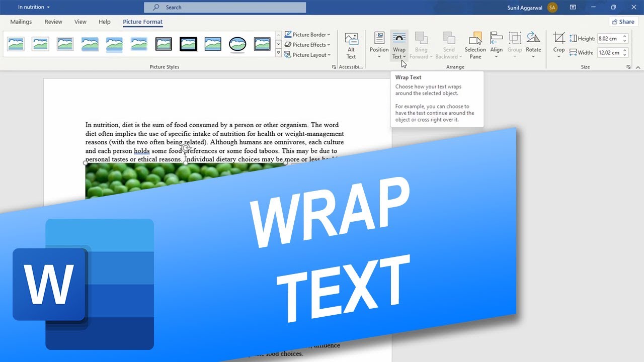
Task: Open the Alt Text pane
Action: (351, 45)
